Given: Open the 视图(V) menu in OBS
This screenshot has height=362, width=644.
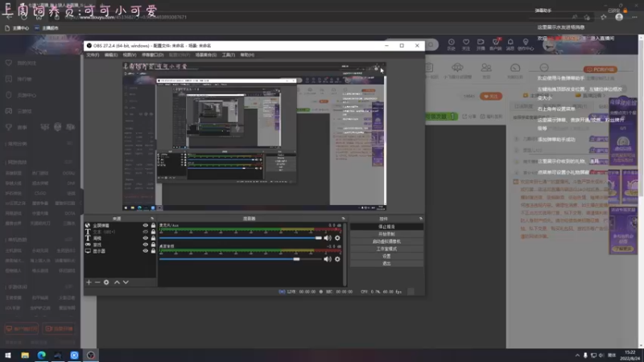Looking at the screenshot, I should (130, 55).
